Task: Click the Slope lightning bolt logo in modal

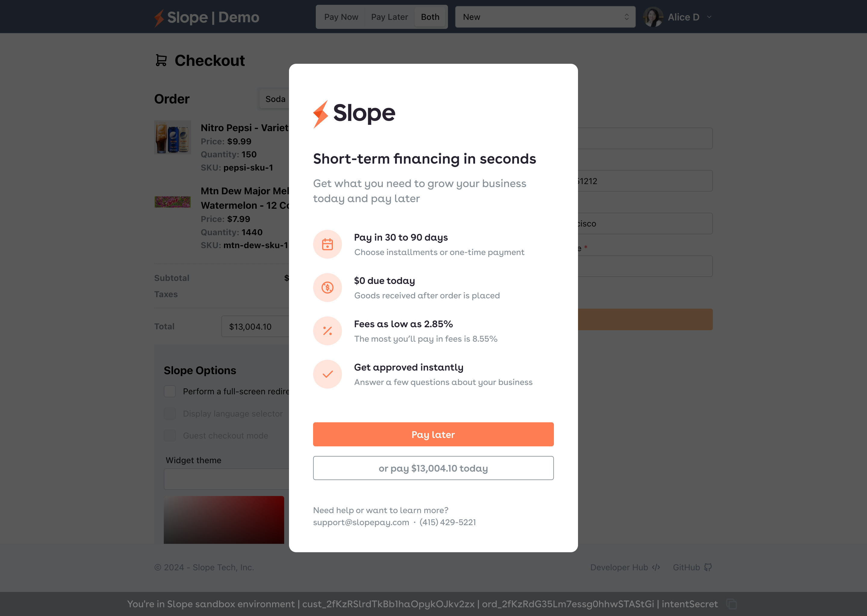Action: (x=320, y=114)
